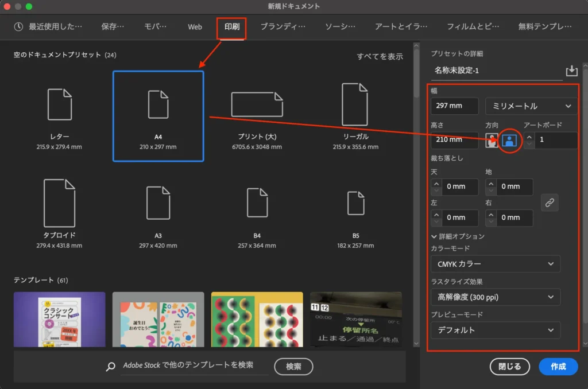Click the 作成 button to create document

point(558,367)
